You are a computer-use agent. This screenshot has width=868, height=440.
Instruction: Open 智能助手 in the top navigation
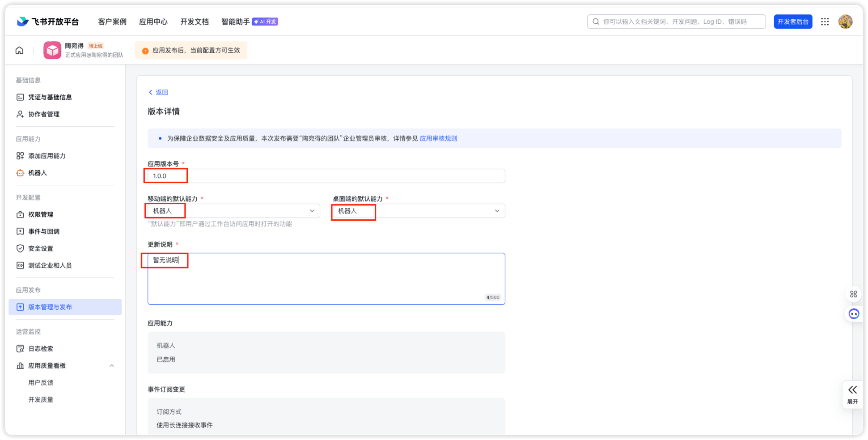pos(235,21)
